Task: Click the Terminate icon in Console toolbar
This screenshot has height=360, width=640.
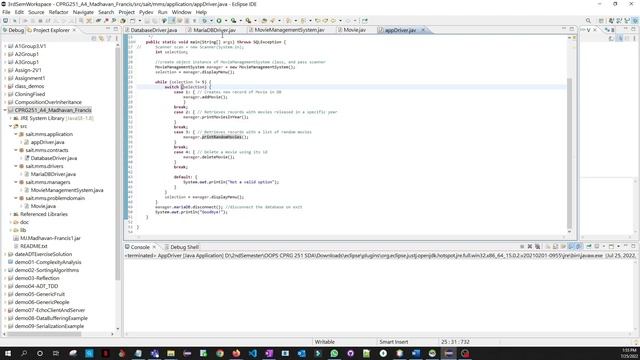Action: click(522, 247)
